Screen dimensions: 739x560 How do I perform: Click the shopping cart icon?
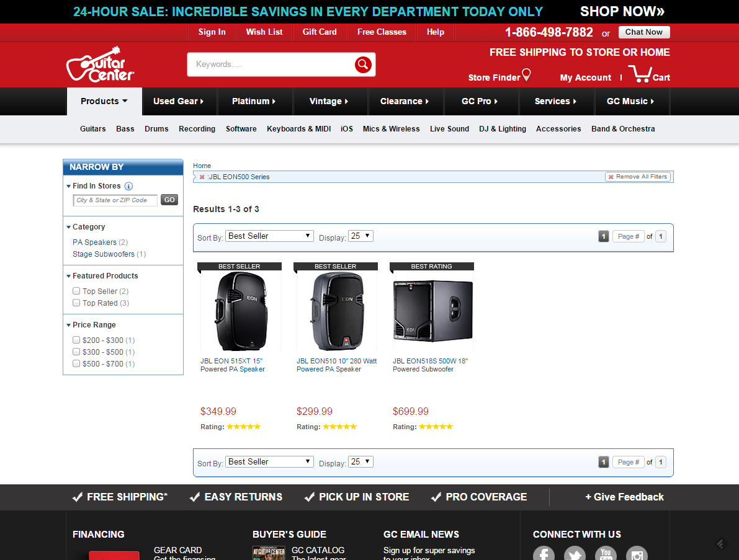640,74
